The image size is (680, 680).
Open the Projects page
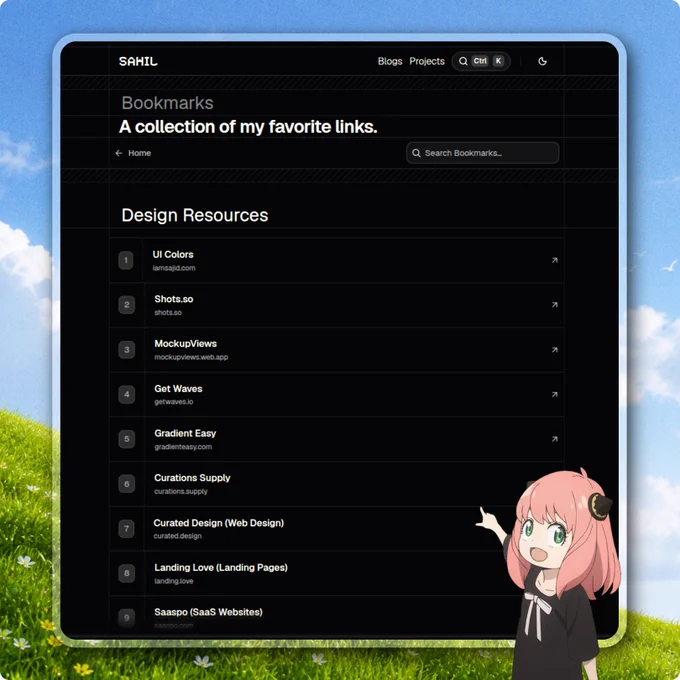(427, 61)
